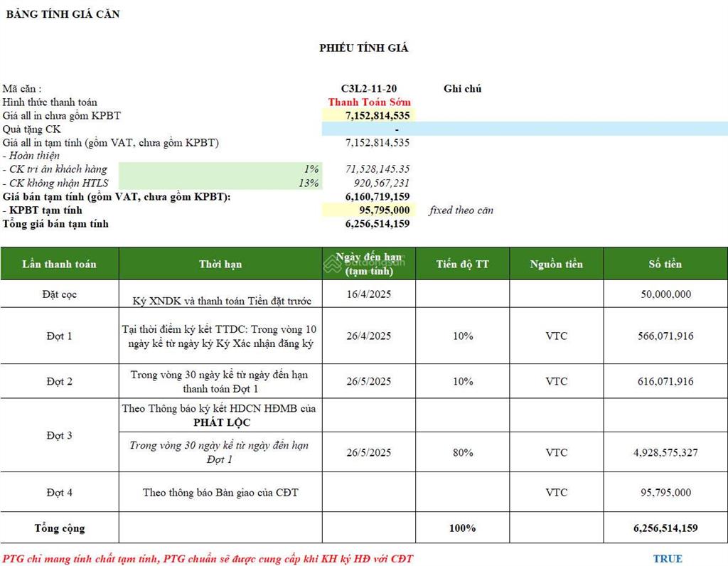Click the 'Ghi chú' column label
The width and height of the screenshot is (728, 566).
coord(462,89)
